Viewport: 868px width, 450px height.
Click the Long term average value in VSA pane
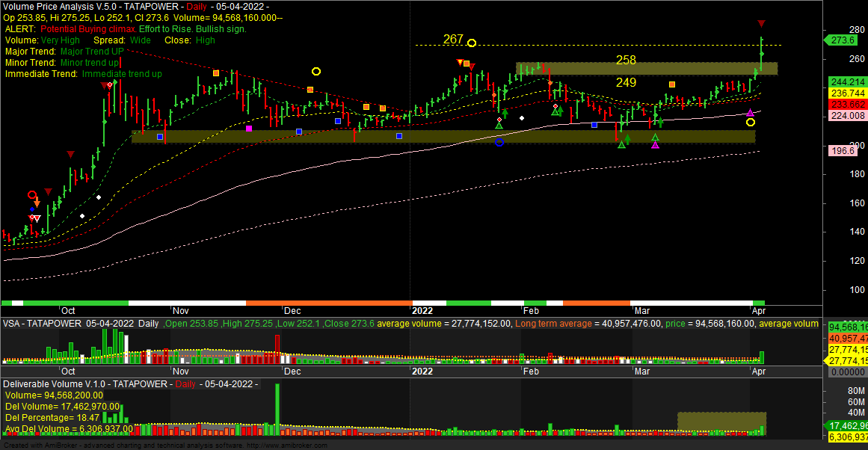tap(588, 324)
